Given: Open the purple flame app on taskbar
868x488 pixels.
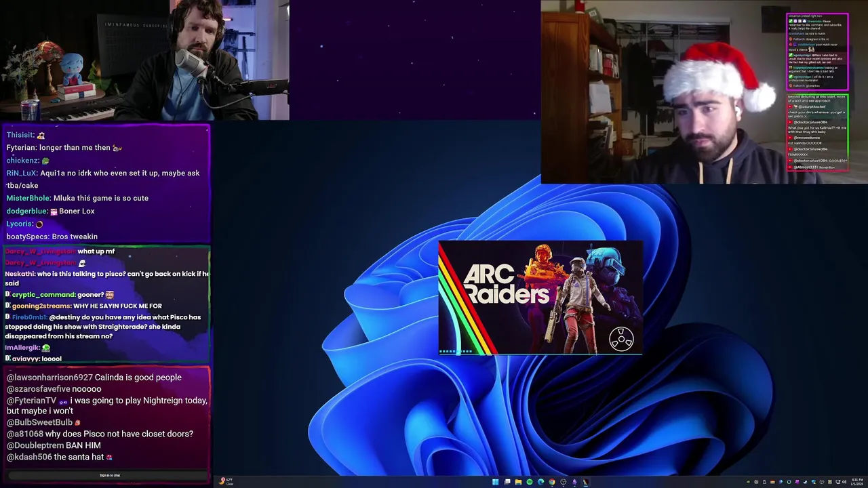Looking at the screenshot, I should (x=574, y=482).
